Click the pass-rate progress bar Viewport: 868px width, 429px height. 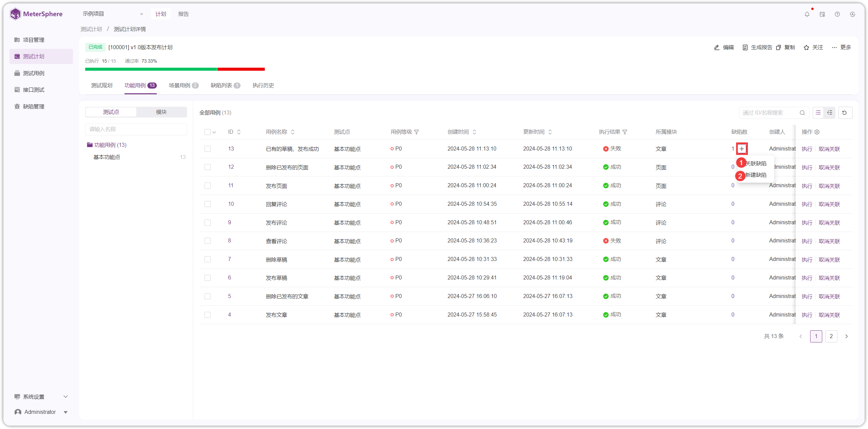[175, 69]
